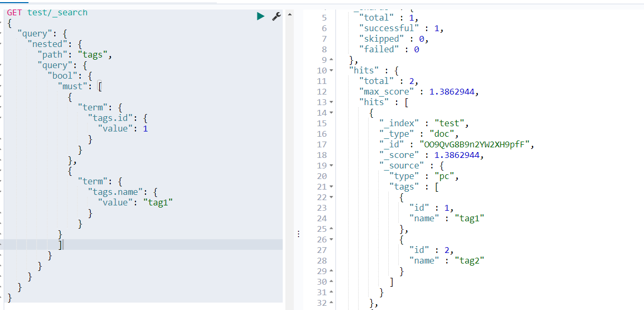Image resolution: width=644 pixels, height=310 pixels.
Task: Click the highlighted closing bracket line in the editor
Action: point(142,245)
